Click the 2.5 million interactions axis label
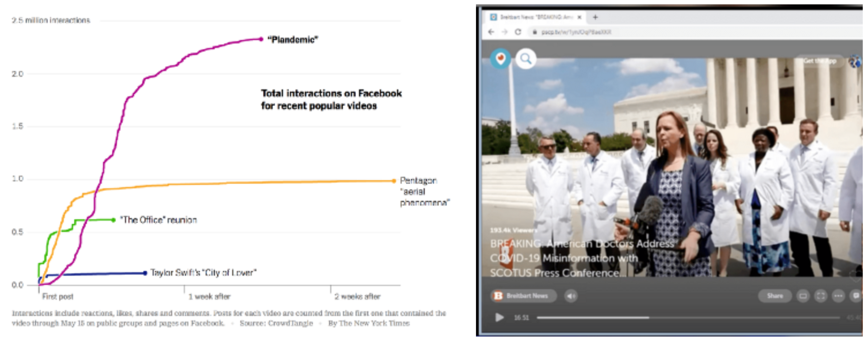Image resolution: width=868 pixels, height=342 pixels. tap(51, 20)
